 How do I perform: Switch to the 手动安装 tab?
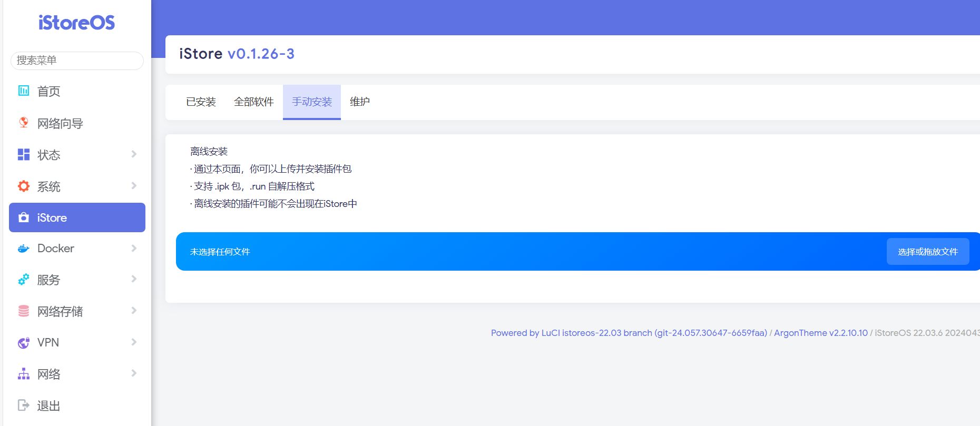click(312, 102)
